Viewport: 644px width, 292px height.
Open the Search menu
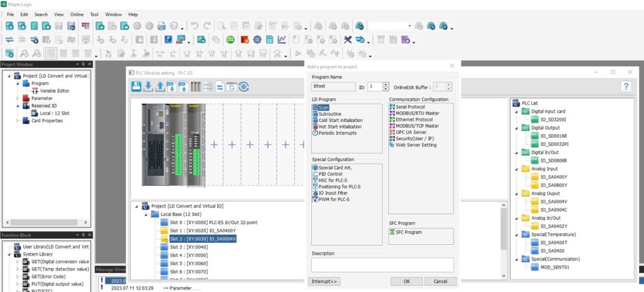[41, 14]
